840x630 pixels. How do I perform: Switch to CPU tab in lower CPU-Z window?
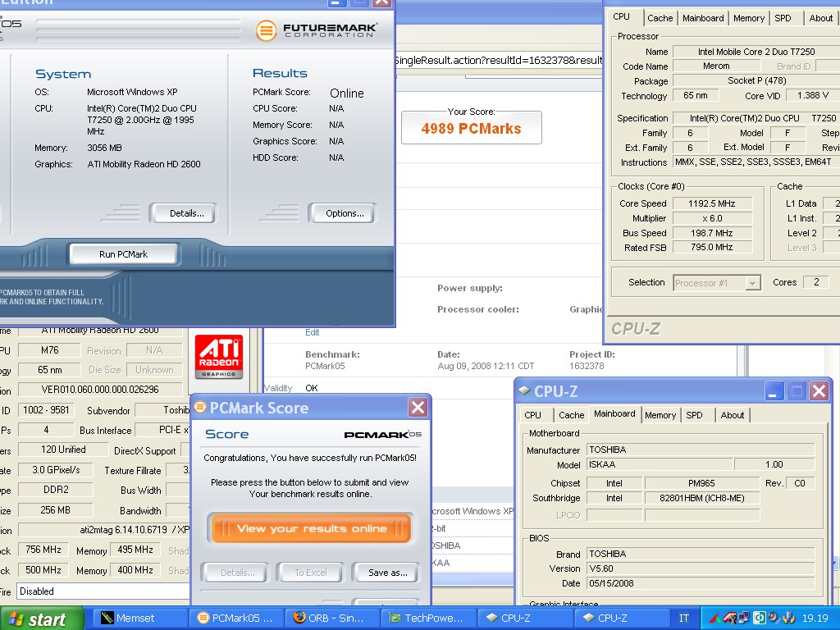(x=532, y=415)
